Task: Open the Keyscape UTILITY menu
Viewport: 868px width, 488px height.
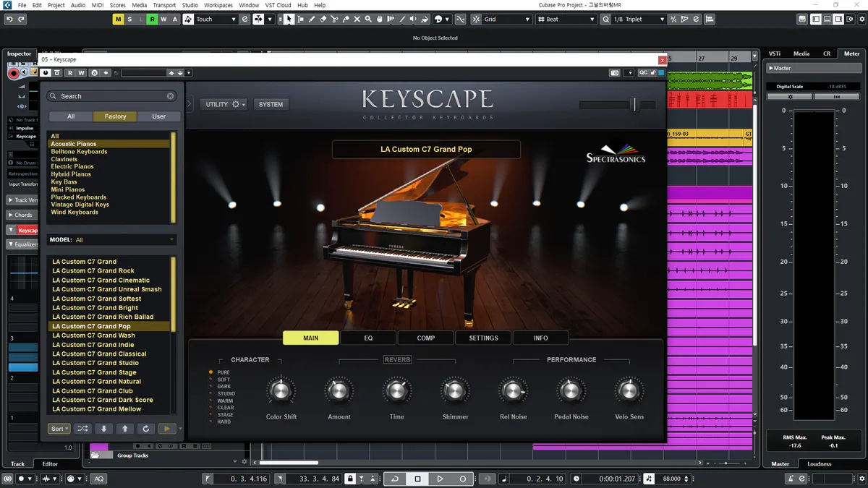Action: (224, 105)
